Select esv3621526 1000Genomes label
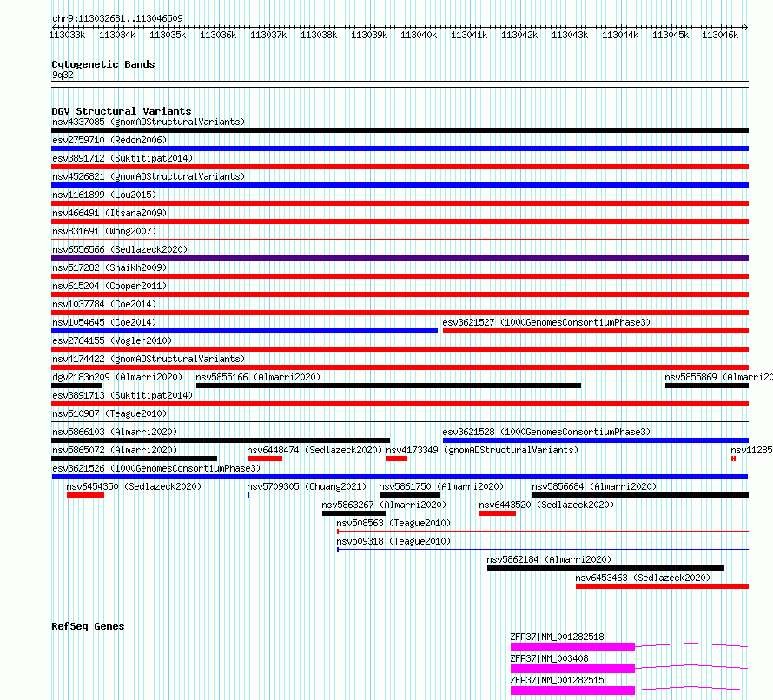 156,468
